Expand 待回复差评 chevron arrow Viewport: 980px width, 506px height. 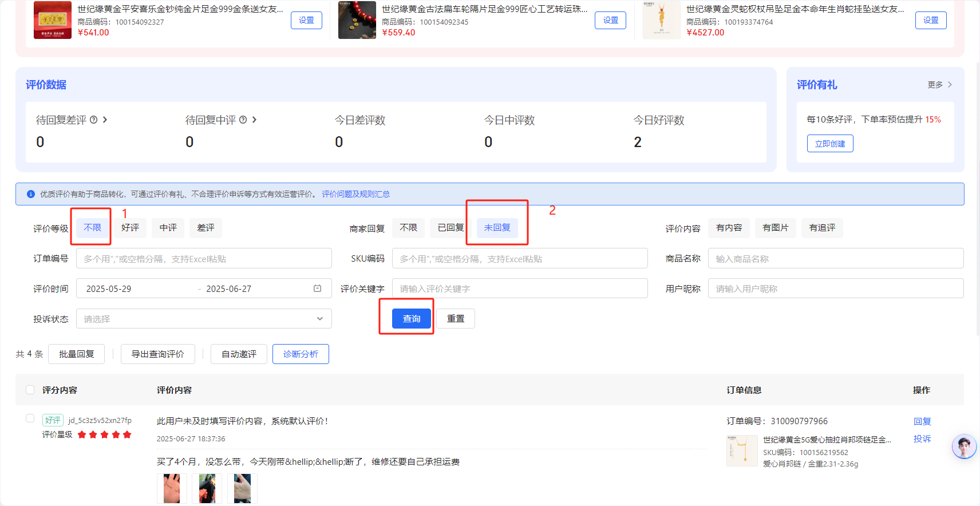click(105, 120)
